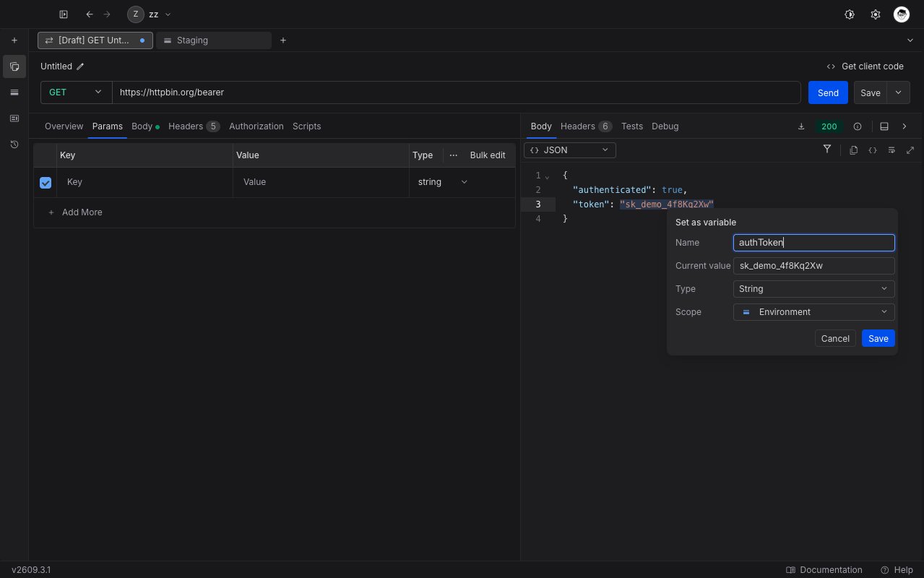The image size is (924, 578).
Task: Open the request Body tab
Action: click(x=145, y=126)
